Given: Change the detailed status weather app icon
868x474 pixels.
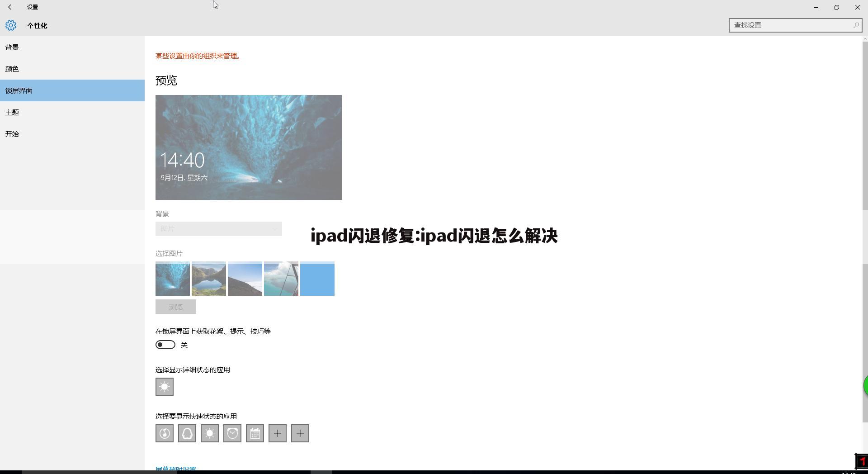Looking at the screenshot, I should (x=165, y=387).
